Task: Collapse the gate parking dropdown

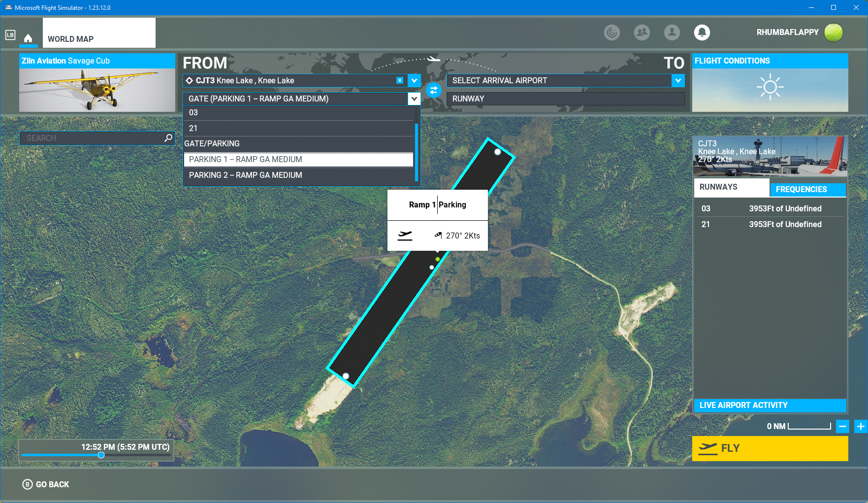Action: coord(414,99)
